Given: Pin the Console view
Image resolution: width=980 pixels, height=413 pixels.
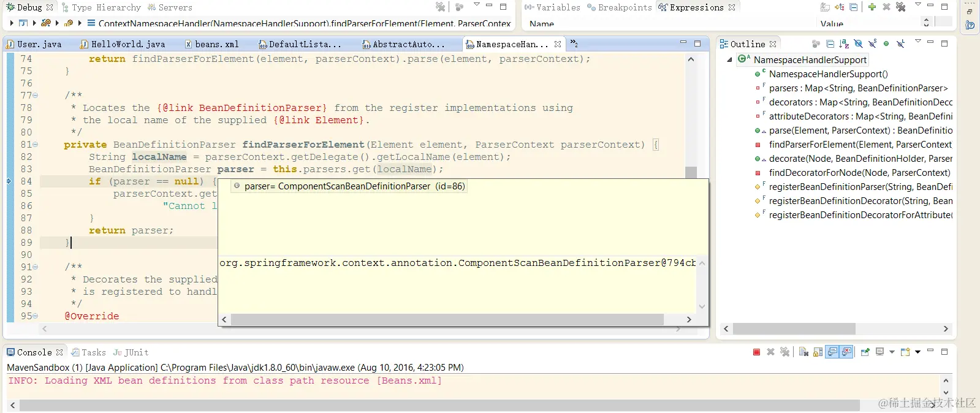Looking at the screenshot, I should [x=865, y=352].
